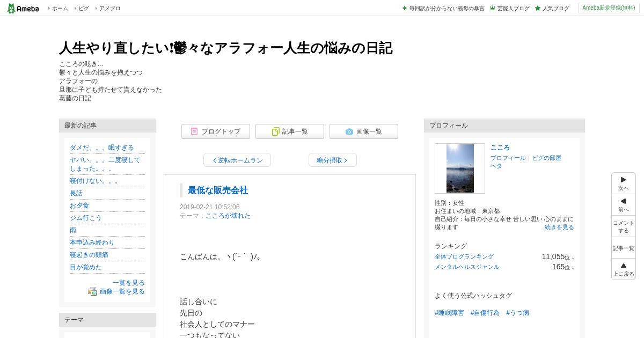Viewport: 644px width, 338px height.
Task: Open recent post 寝付けない。。。
Action: click(x=94, y=181)
